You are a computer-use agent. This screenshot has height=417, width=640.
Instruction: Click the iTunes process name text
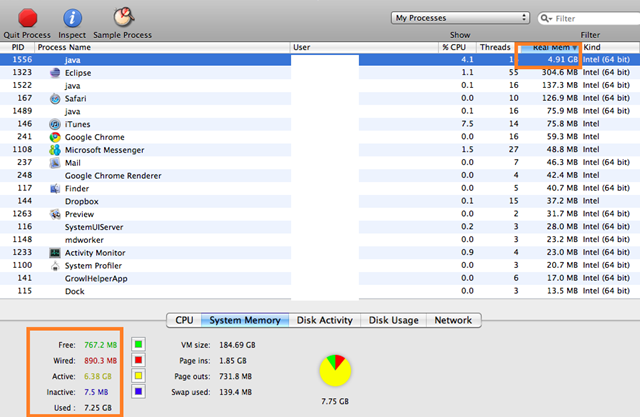click(x=78, y=124)
